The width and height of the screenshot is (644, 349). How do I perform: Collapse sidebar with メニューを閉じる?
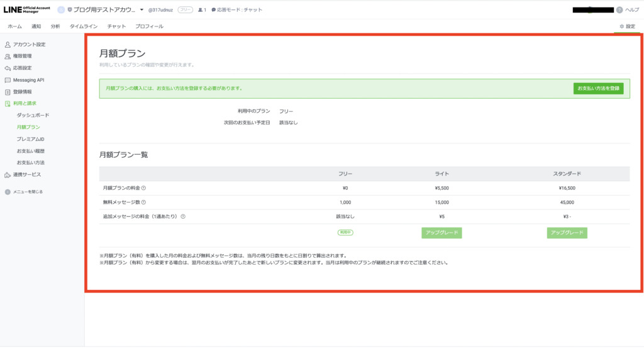coord(24,192)
